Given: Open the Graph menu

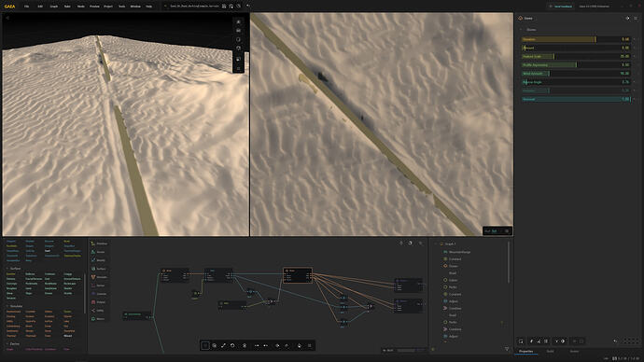Looking at the screenshot, I should point(54,7).
